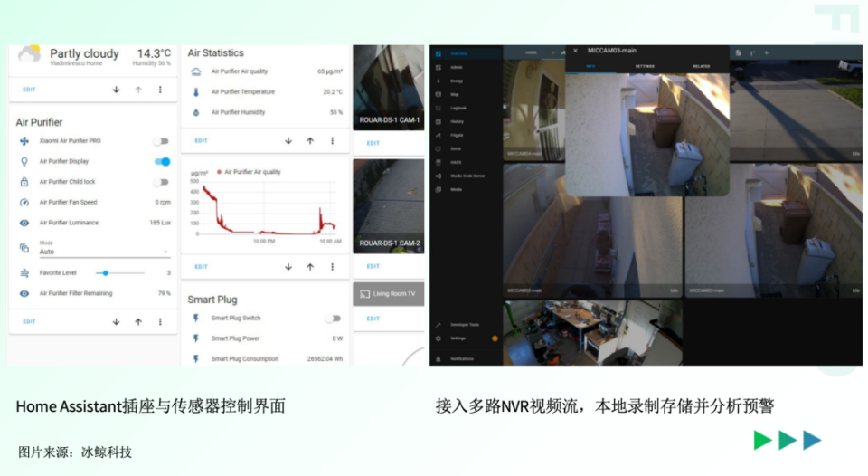Open the Mode dropdown set to Auto
This screenshot has height=476, width=868.
pyautogui.click(x=103, y=248)
